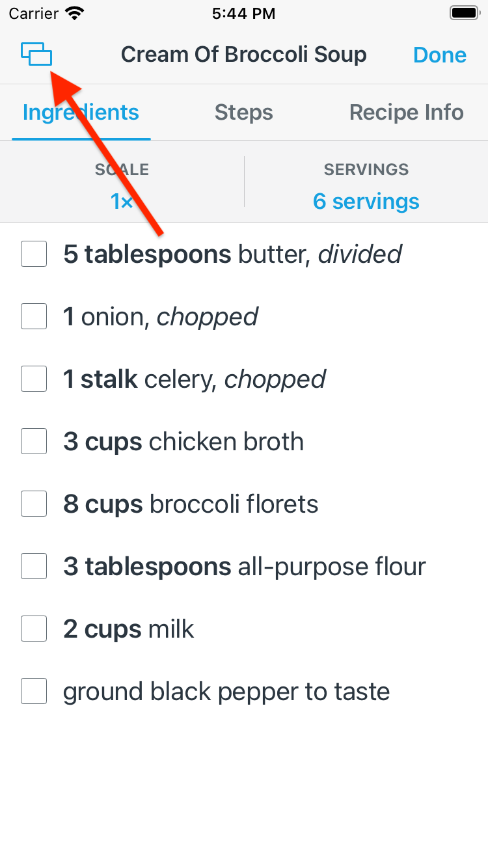Mark celery stalk as gathered
This screenshot has height=868, width=488.
[x=34, y=379]
